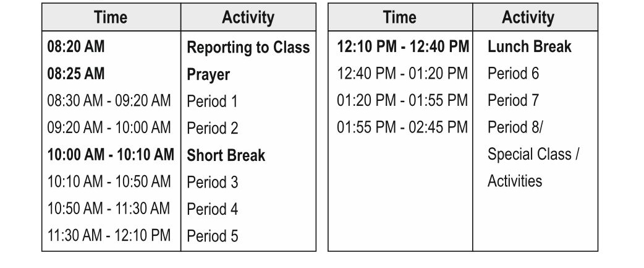This screenshot has height=268, width=644.
Task: Click the 12:40 PM - 01:20 PM time slot
Action: [402, 74]
